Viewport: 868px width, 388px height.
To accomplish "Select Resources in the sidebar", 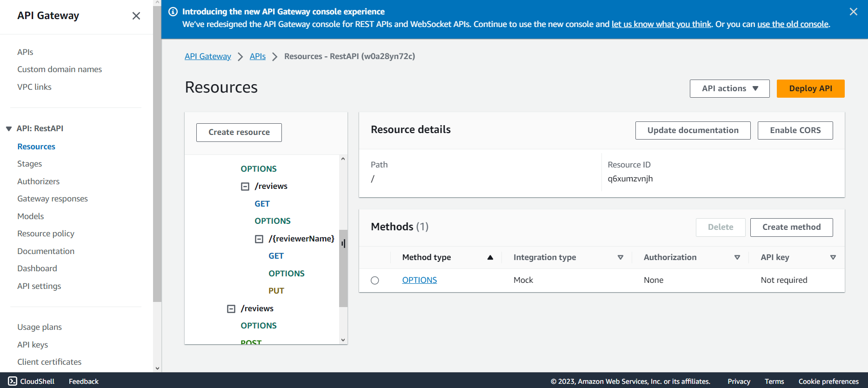I will (x=36, y=147).
